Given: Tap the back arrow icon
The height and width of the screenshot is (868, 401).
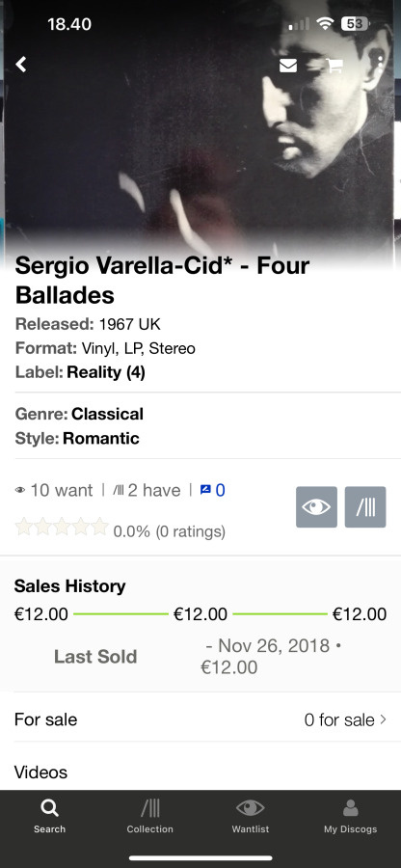Looking at the screenshot, I should (x=21, y=65).
